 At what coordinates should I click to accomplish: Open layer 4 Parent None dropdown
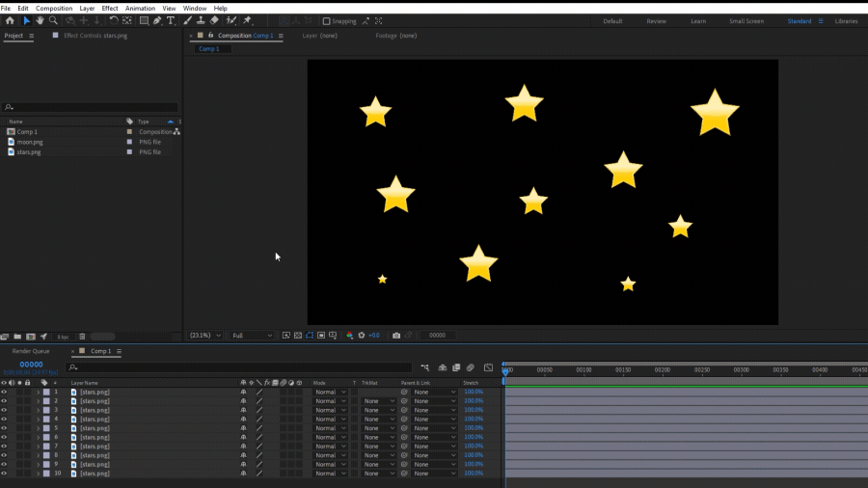coord(435,420)
